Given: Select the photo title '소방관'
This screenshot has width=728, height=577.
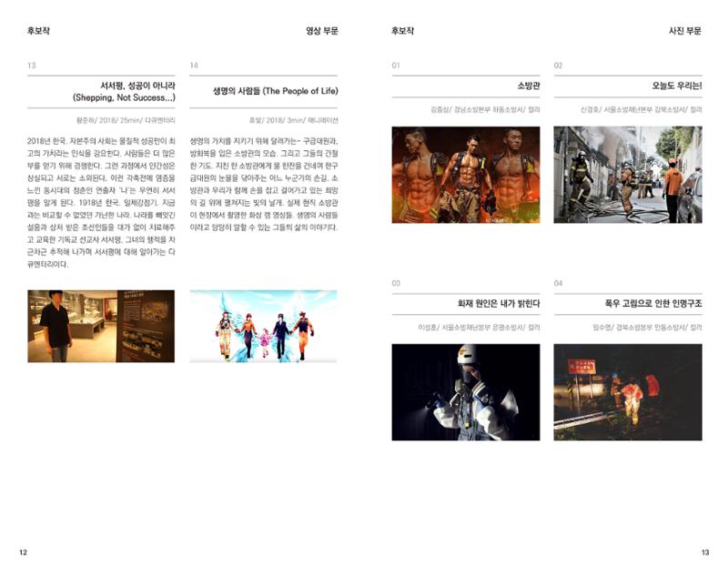Looking at the screenshot, I should (x=529, y=86).
